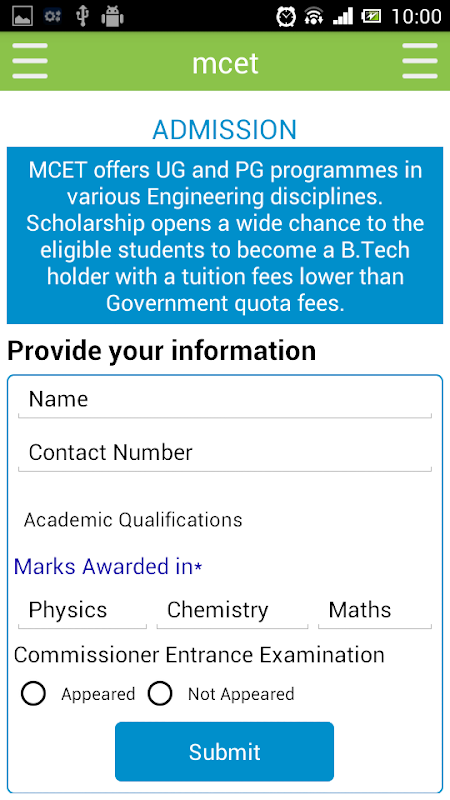Viewport: 450px width, 800px height.
Task: Open the left hamburger menu
Action: [30, 61]
